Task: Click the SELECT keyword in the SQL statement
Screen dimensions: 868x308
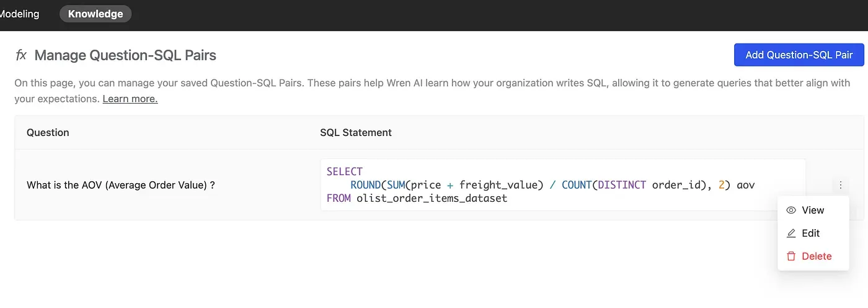Action: coord(344,171)
